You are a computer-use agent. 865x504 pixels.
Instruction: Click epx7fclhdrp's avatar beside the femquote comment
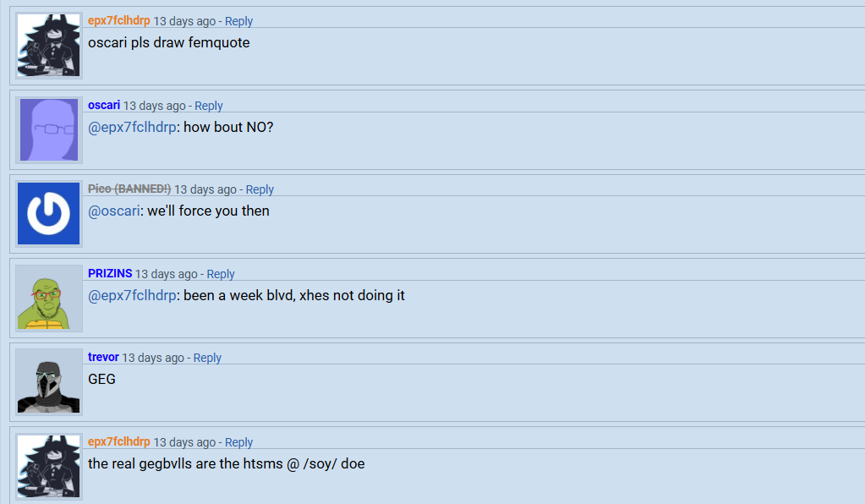click(x=49, y=46)
